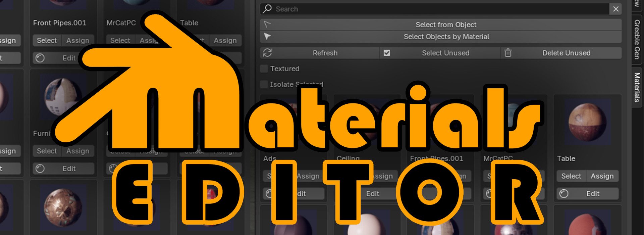
Task: Click the Assign button under Ads
Action: 308,176
